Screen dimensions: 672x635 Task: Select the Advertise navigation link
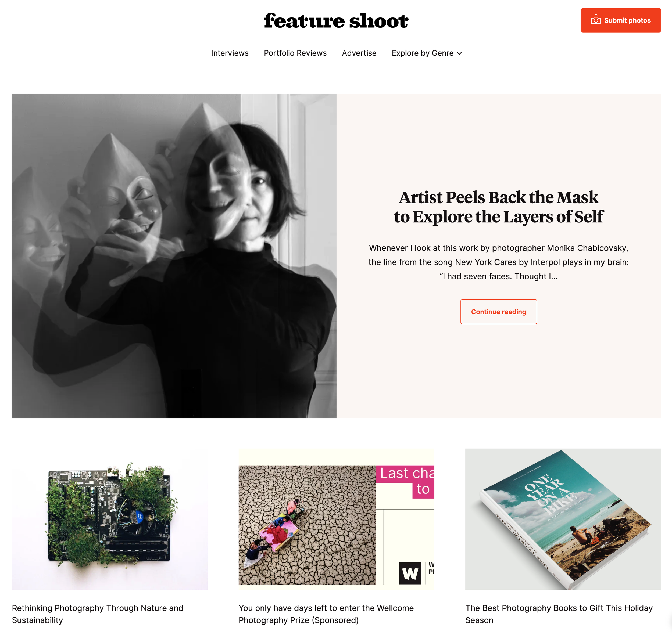(x=359, y=53)
